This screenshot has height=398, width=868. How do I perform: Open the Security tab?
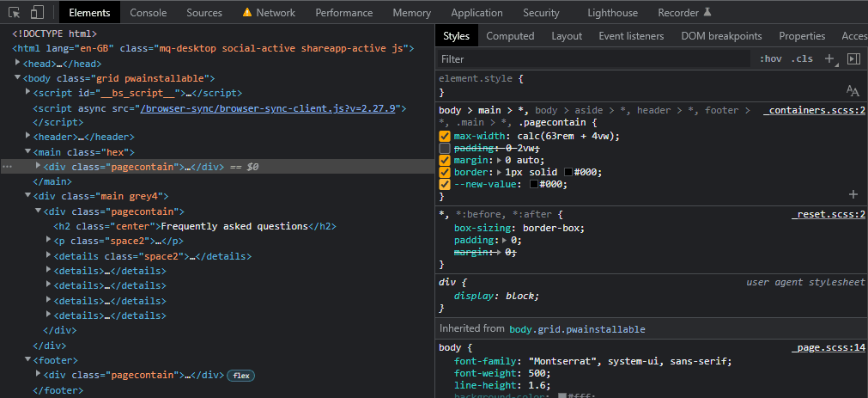click(x=541, y=13)
